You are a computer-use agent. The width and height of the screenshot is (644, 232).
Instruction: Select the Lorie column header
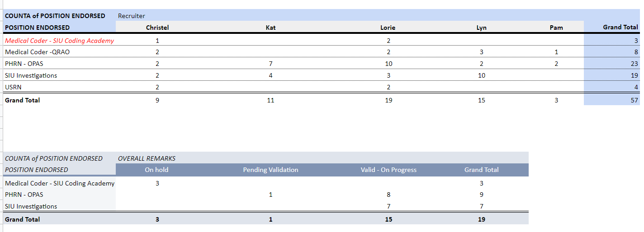click(x=388, y=28)
